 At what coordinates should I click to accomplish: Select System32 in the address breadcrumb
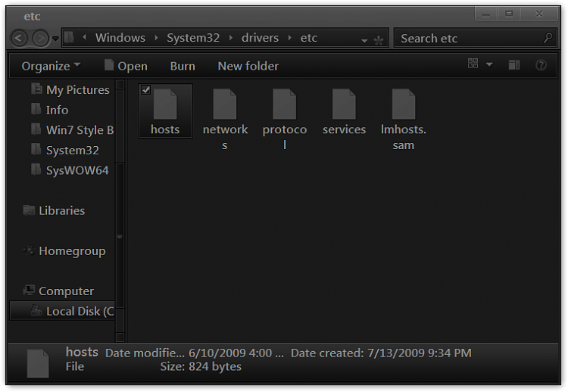[x=193, y=38]
